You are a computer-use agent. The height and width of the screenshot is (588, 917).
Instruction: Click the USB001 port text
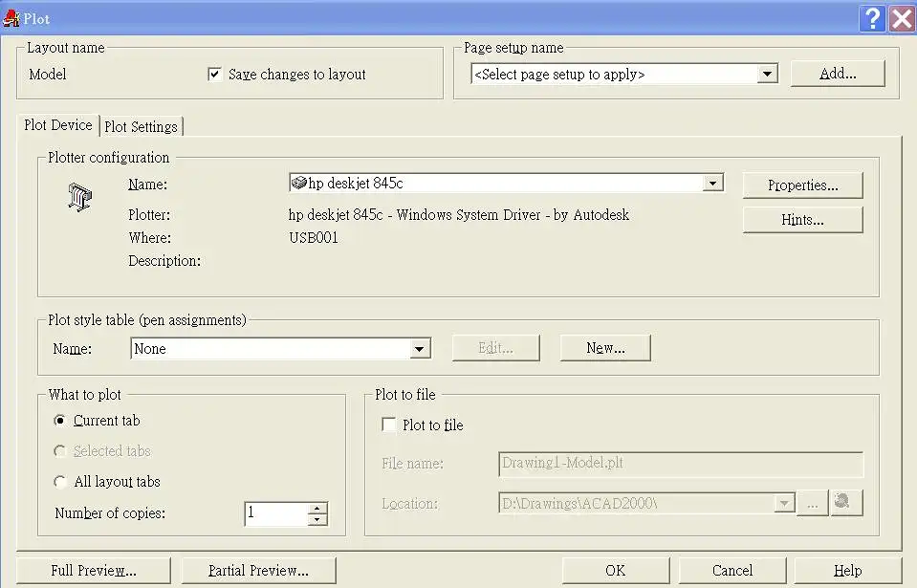(x=314, y=238)
